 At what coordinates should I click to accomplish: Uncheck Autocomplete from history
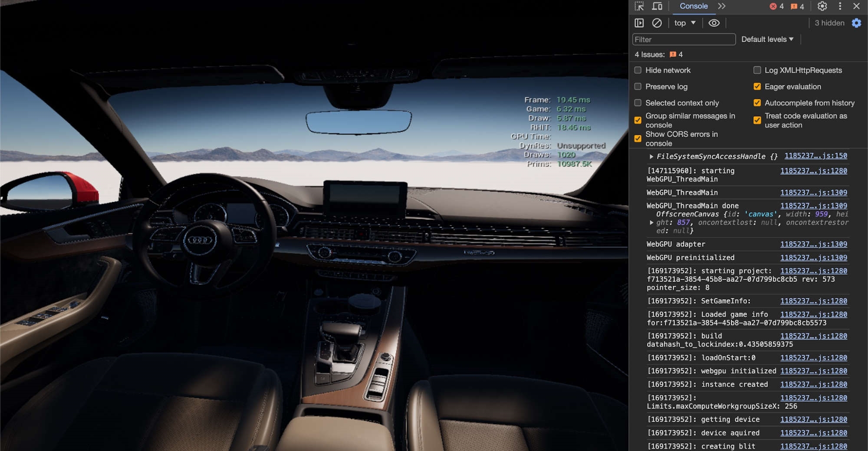click(757, 103)
